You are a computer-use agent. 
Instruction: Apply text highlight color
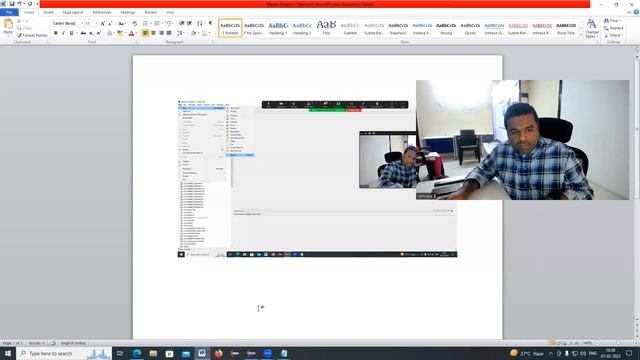coord(120,33)
